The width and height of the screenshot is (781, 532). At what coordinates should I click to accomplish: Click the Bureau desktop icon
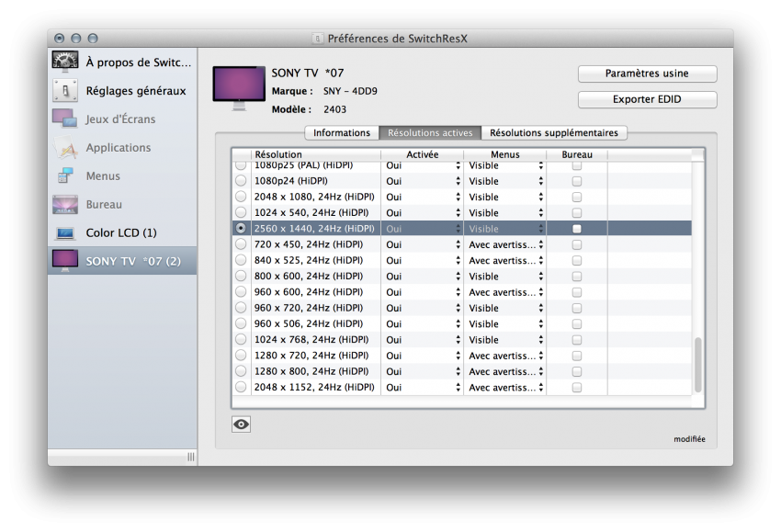pos(65,204)
